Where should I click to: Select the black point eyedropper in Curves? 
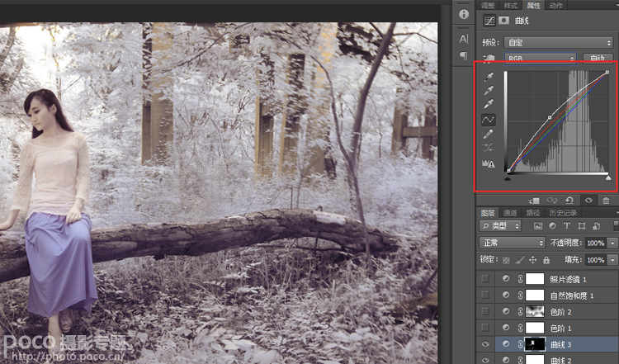click(x=489, y=77)
